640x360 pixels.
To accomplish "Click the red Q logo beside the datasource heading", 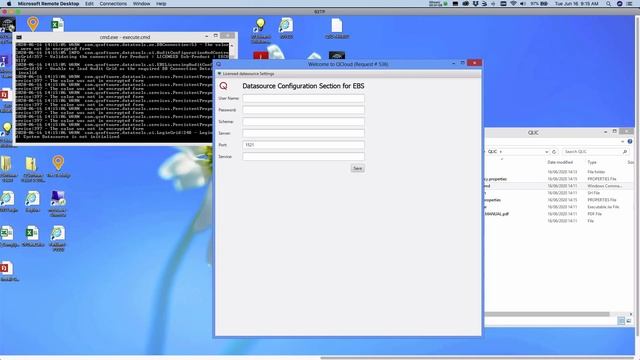I will pyautogui.click(x=223, y=86).
